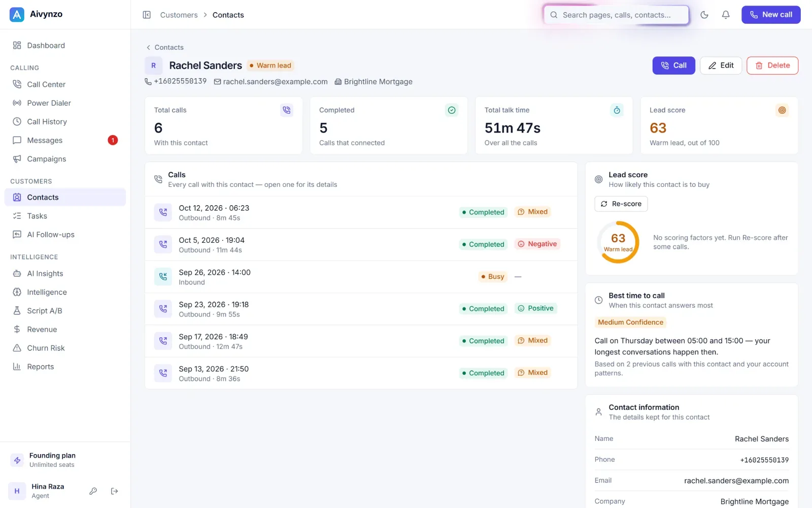Open AI Follow-ups

point(65,235)
